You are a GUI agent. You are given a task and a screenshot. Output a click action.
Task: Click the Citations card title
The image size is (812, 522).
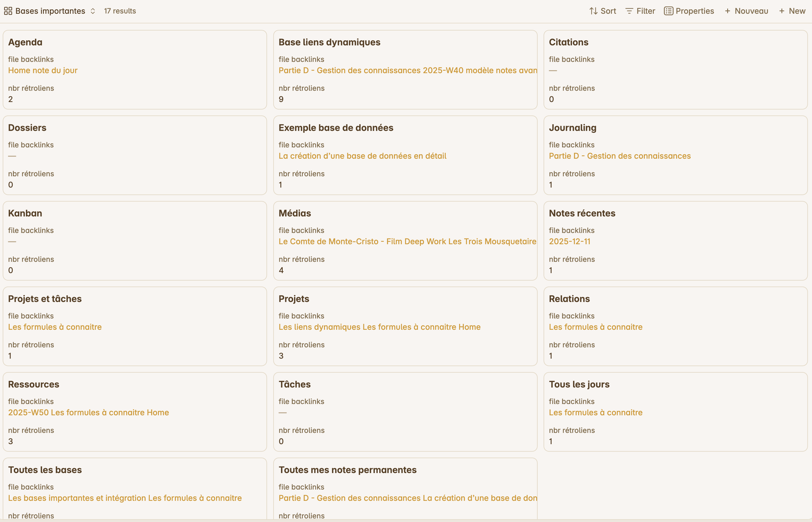click(568, 42)
